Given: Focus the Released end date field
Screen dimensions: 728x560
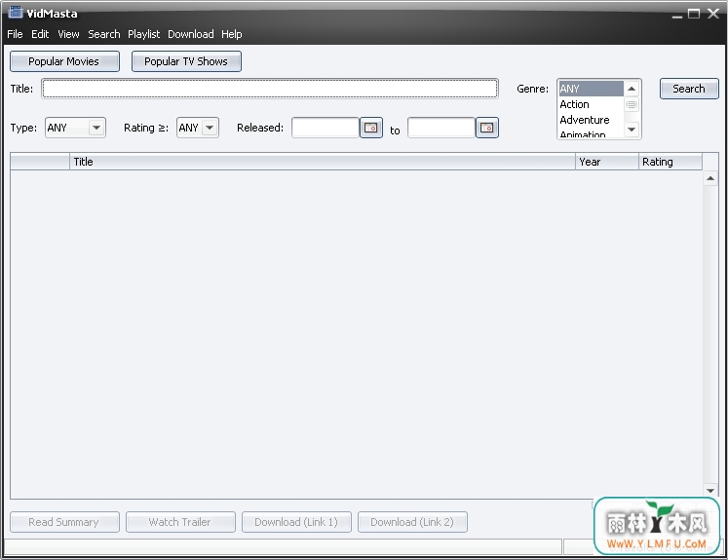Looking at the screenshot, I should click(x=441, y=128).
